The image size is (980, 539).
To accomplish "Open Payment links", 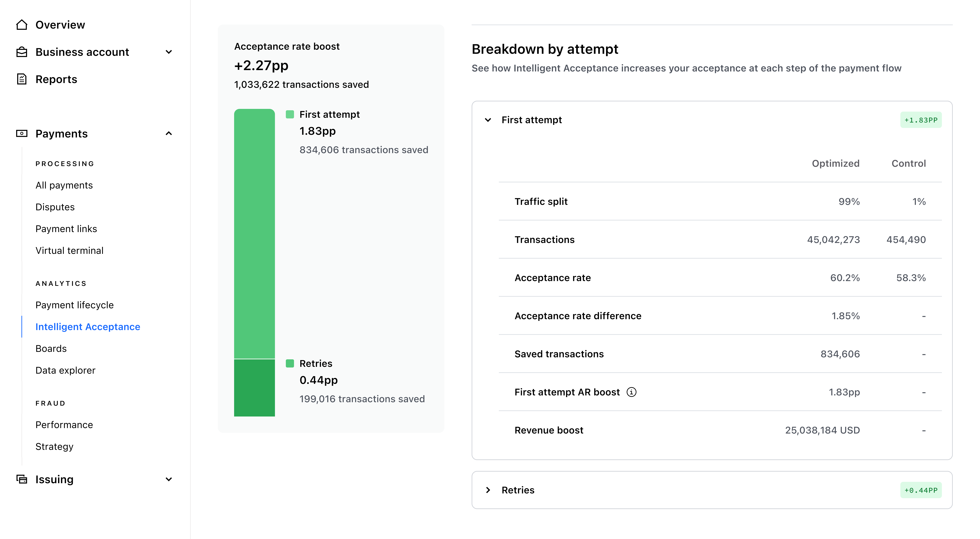I will tap(66, 229).
